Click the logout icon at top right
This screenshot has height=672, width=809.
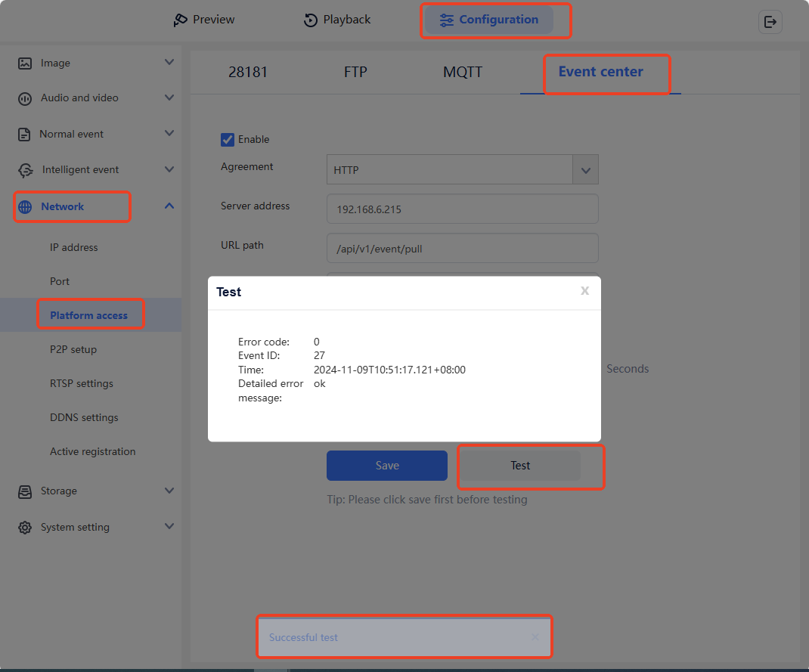click(770, 22)
